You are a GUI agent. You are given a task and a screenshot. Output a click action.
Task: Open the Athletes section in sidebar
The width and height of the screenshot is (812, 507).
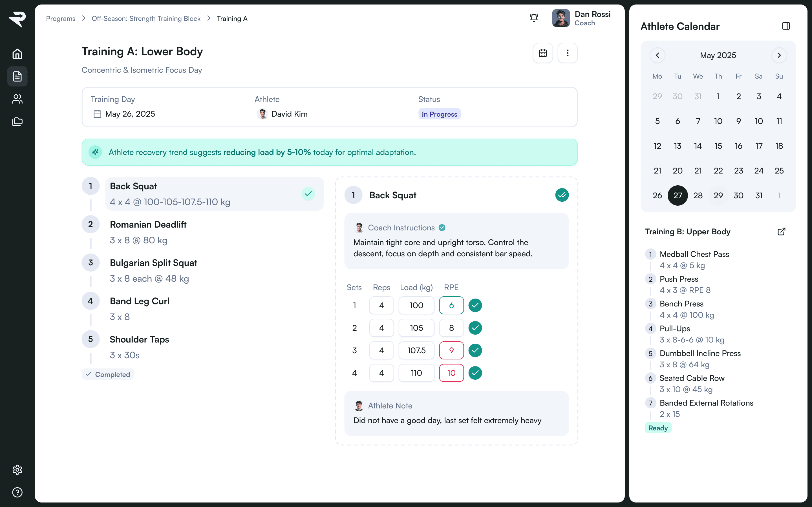[x=17, y=99]
